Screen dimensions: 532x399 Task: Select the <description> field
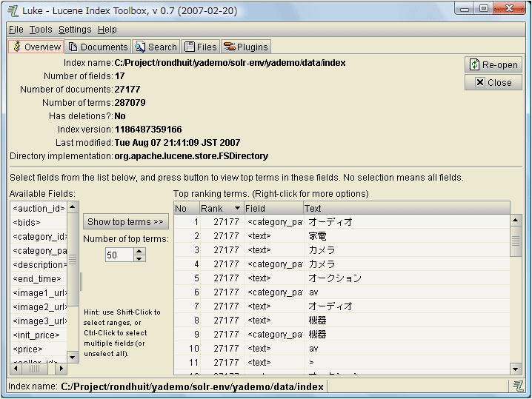(39, 264)
